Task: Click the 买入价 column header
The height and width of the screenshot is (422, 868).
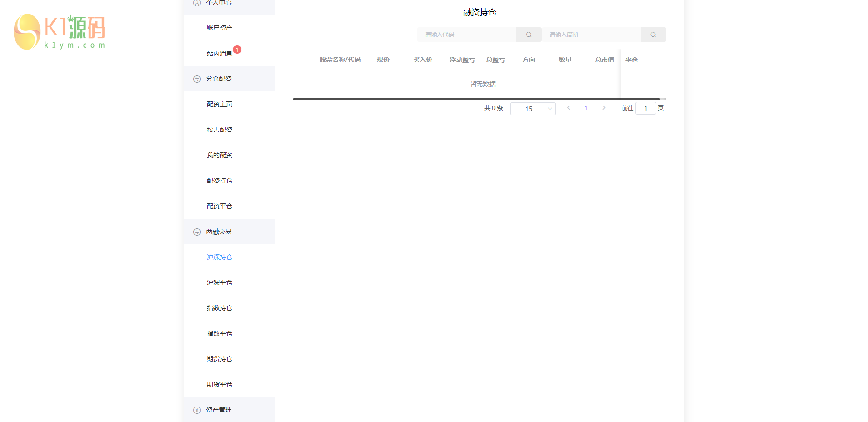Action: coord(422,60)
